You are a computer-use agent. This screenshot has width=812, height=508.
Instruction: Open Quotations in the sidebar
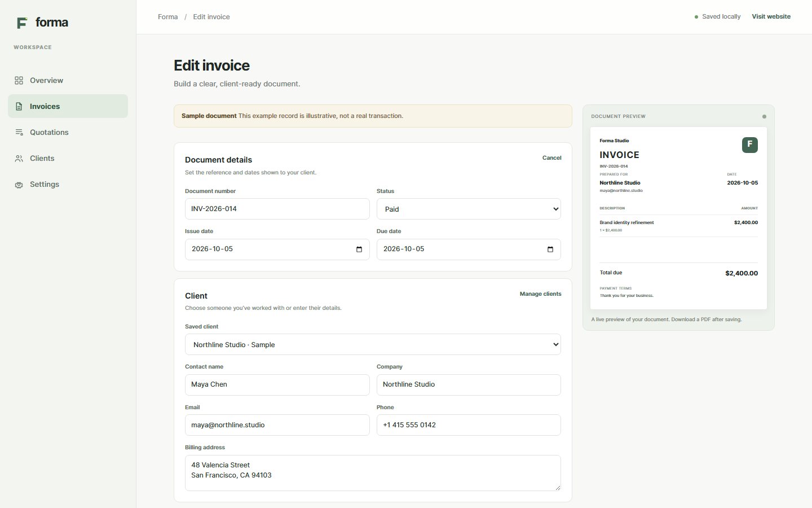coord(68,132)
